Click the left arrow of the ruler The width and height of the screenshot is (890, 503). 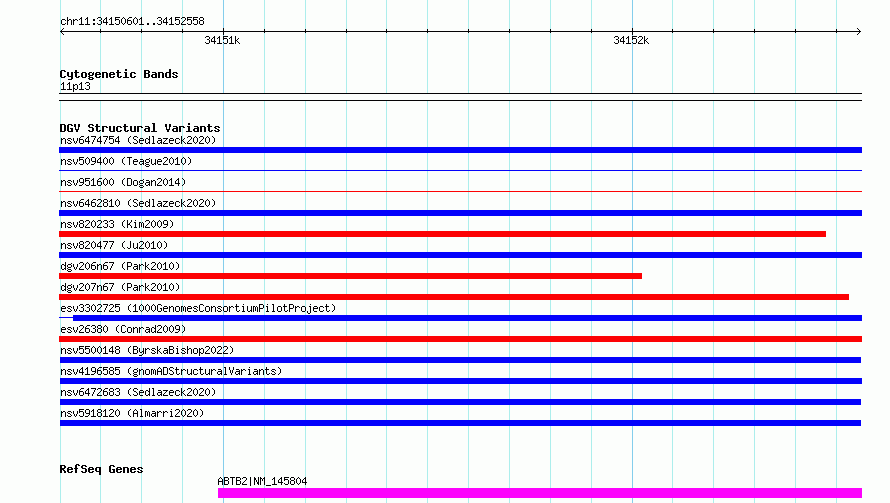tap(62, 31)
